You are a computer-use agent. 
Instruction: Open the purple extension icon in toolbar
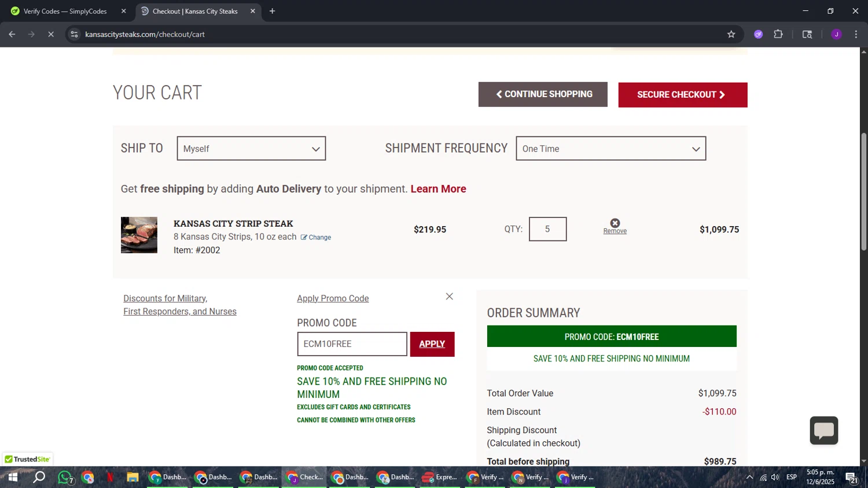tap(758, 34)
